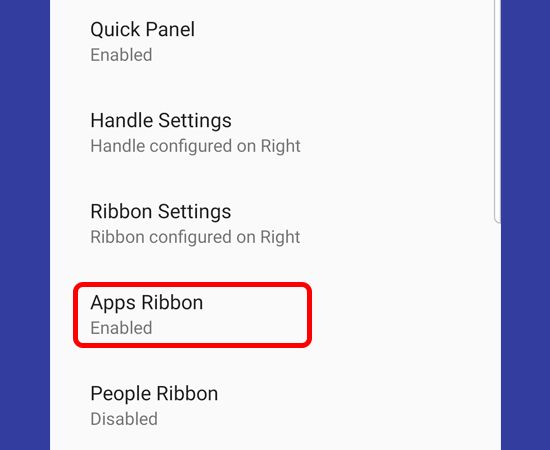This screenshot has width=550, height=450.
Task: Click the empty row area right of People Ribbon
Action: click(x=358, y=406)
